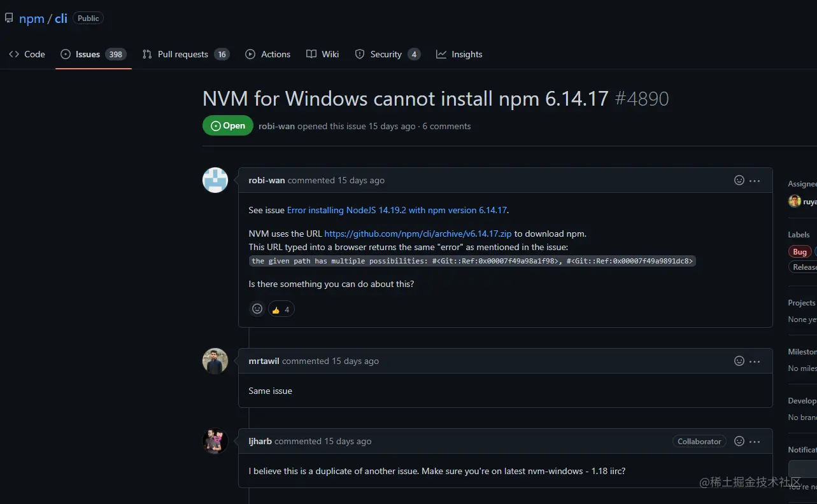
Task: Add reaction via smiley on robi-wan comment header
Action: point(739,180)
